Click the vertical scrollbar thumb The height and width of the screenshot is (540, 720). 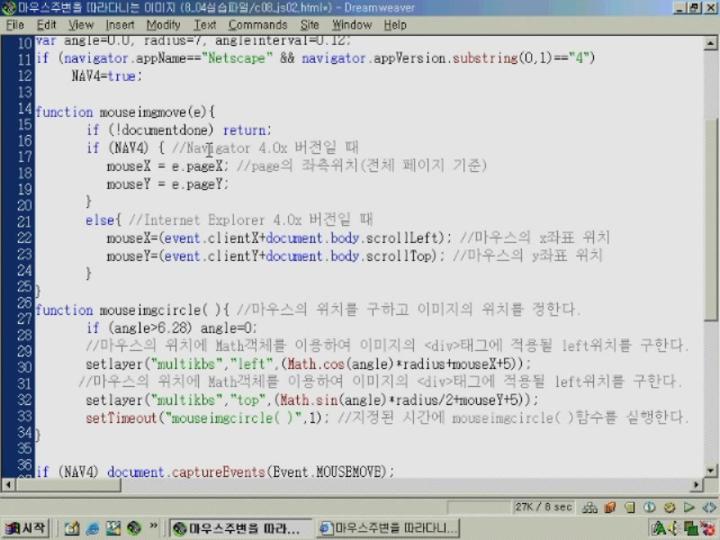(x=710, y=218)
